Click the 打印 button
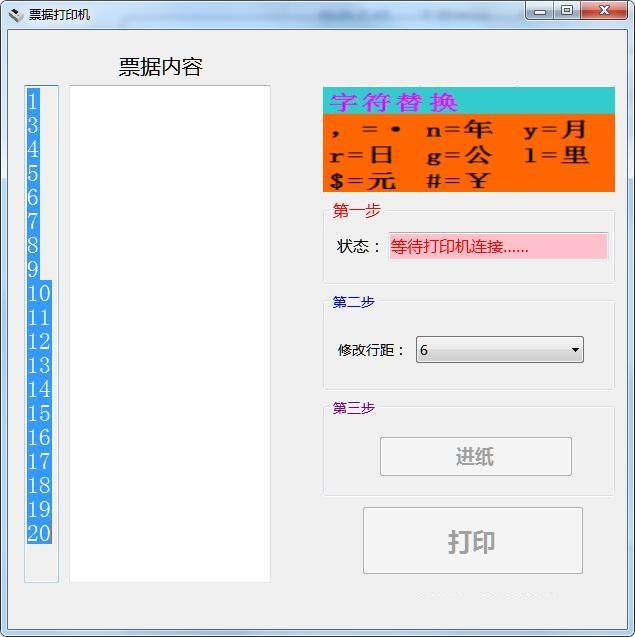 click(x=473, y=540)
